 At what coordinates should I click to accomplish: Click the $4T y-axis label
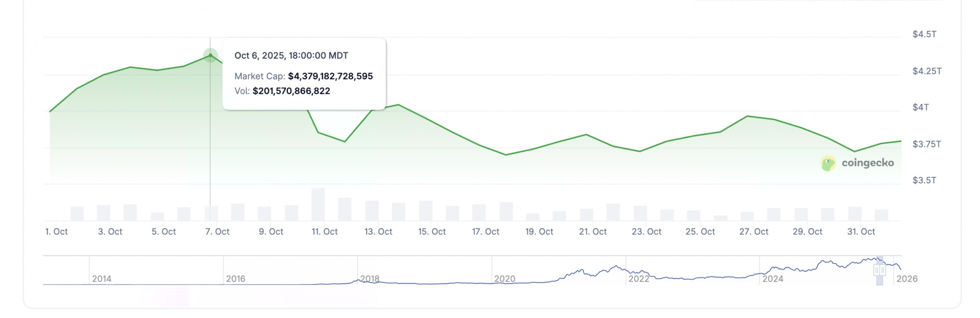(920, 107)
